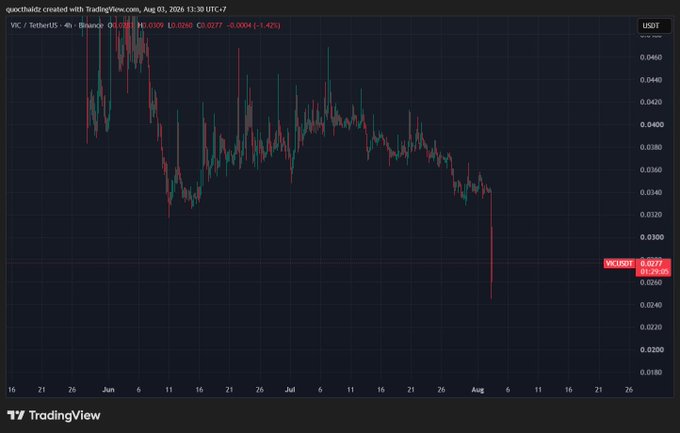680x433 pixels.
Task: Click the 0.0400 price axis label
Action: tap(652, 125)
